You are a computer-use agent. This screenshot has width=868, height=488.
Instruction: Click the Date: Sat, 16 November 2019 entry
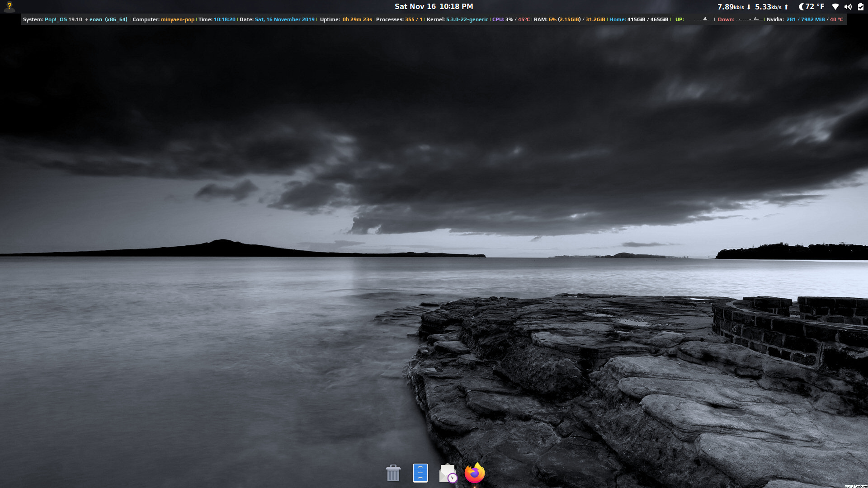point(277,19)
